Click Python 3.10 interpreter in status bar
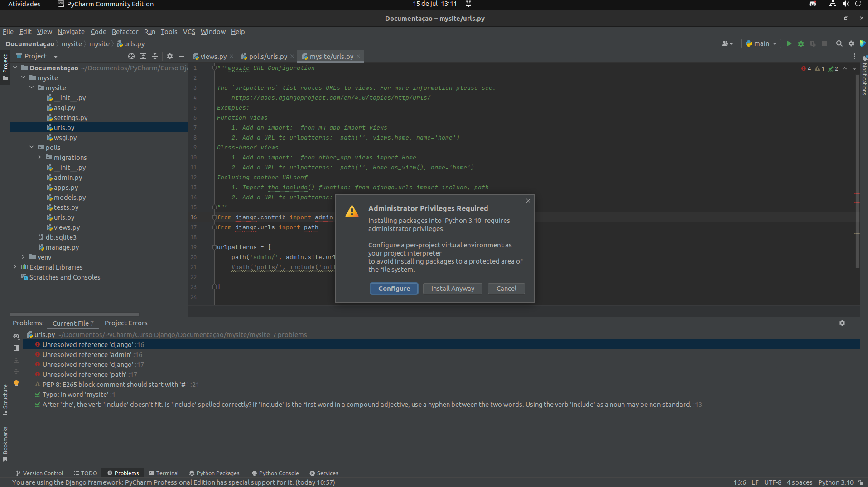This screenshot has height=487, width=868. tap(835, 482)
